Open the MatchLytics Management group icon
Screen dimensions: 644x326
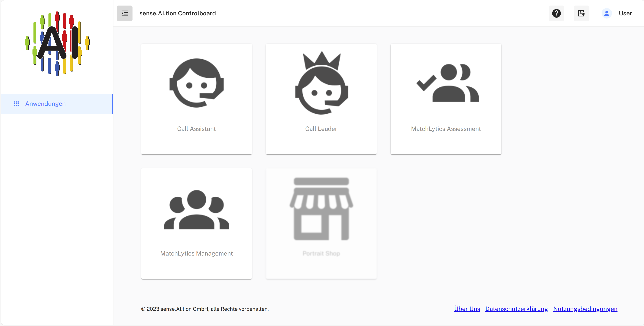[x=196, y=210]
